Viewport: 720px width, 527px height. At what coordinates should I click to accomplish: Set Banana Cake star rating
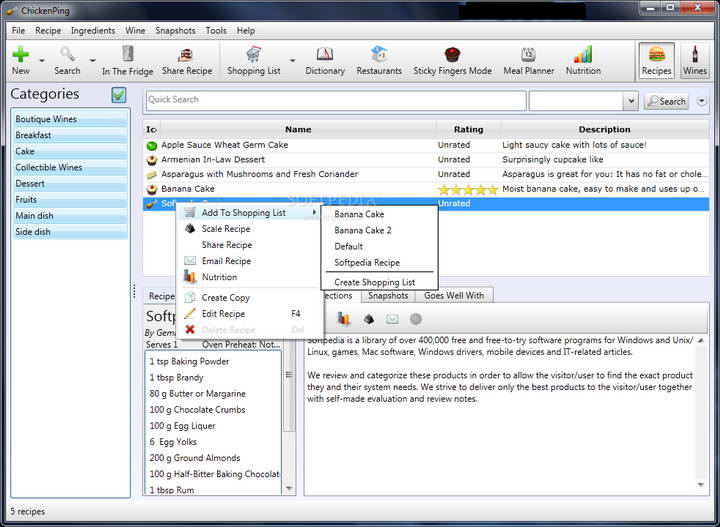468,189
